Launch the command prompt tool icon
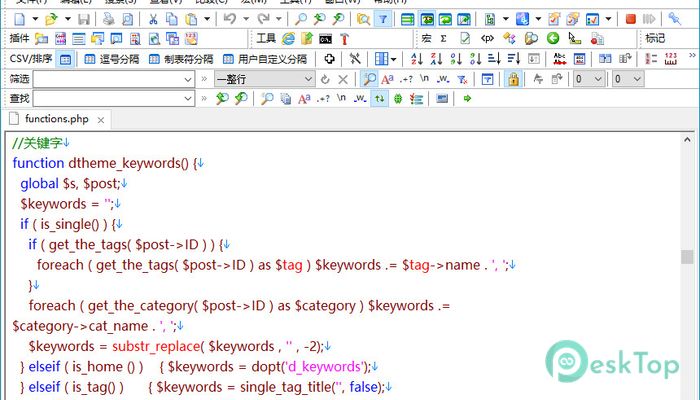700x400 pixels. (x=325, y=39)
